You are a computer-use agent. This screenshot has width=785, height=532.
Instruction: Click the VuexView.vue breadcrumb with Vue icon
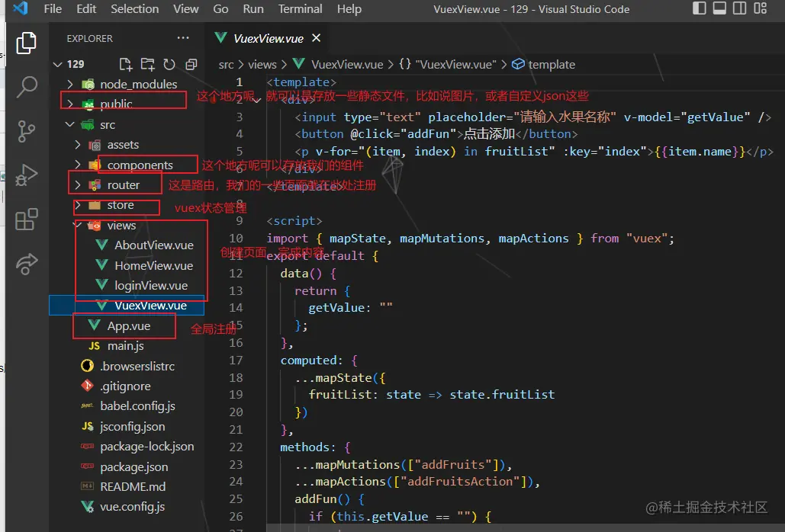(339, 65)
